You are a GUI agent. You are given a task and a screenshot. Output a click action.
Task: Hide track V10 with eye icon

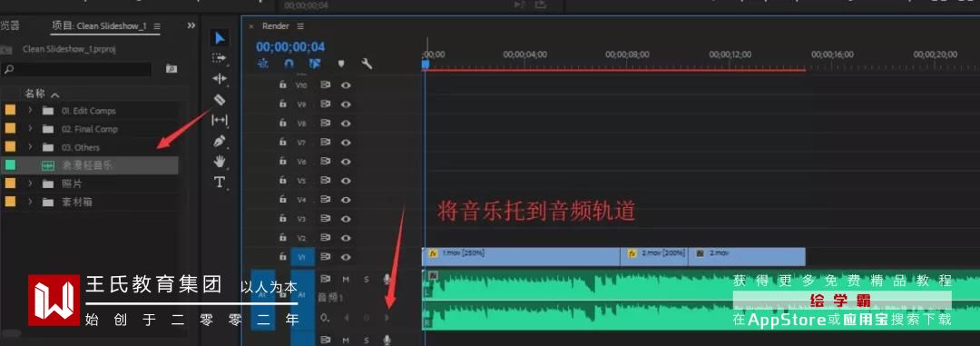(346, 84)
